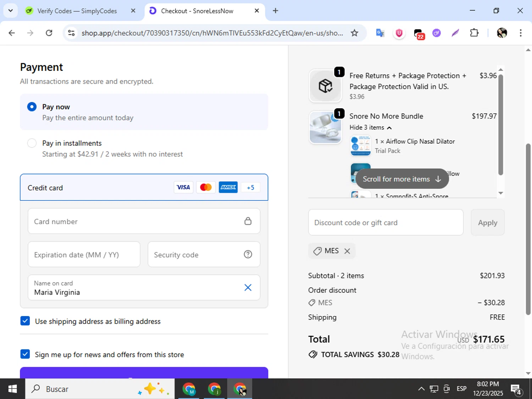Click the Mastercard logo
Screen dimensions: 532x399
click(x=206, y=187)
